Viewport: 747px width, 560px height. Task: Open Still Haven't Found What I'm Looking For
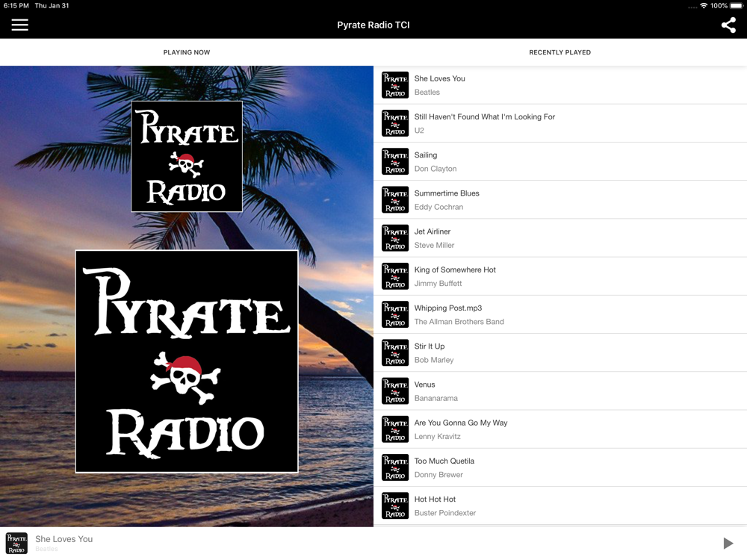pos(485,117)
